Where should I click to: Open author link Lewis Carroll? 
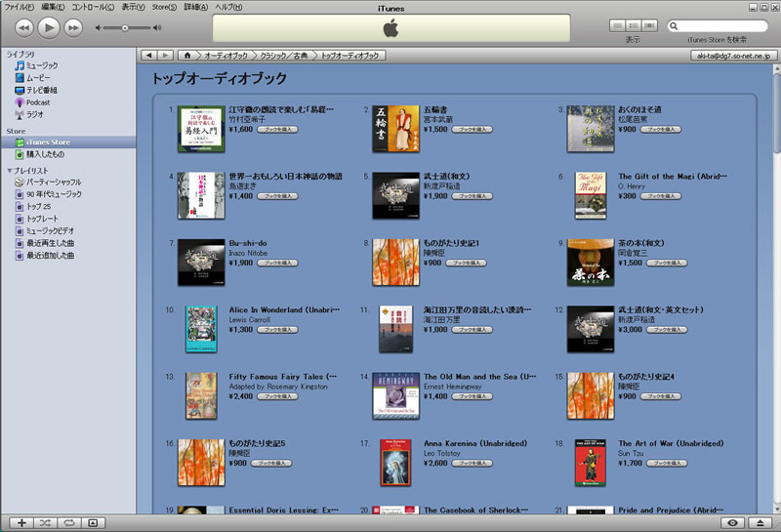click(250, 320)
